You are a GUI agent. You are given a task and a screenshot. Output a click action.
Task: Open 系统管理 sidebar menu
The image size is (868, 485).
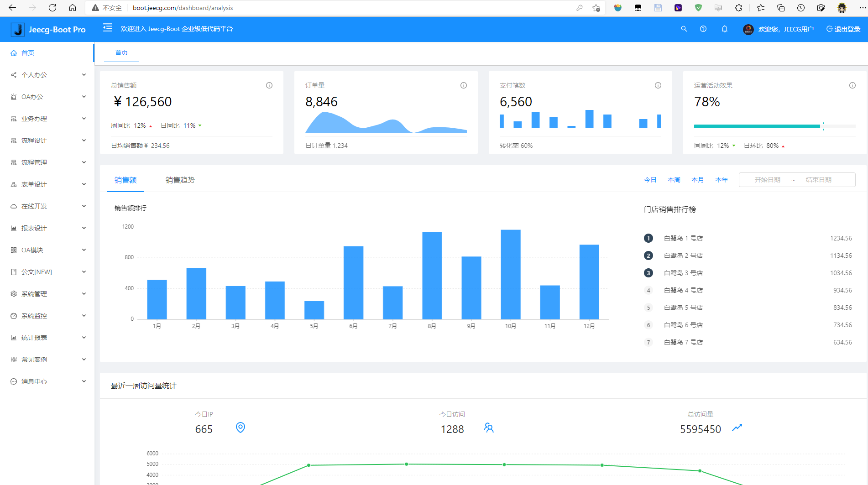coord(47,294)
